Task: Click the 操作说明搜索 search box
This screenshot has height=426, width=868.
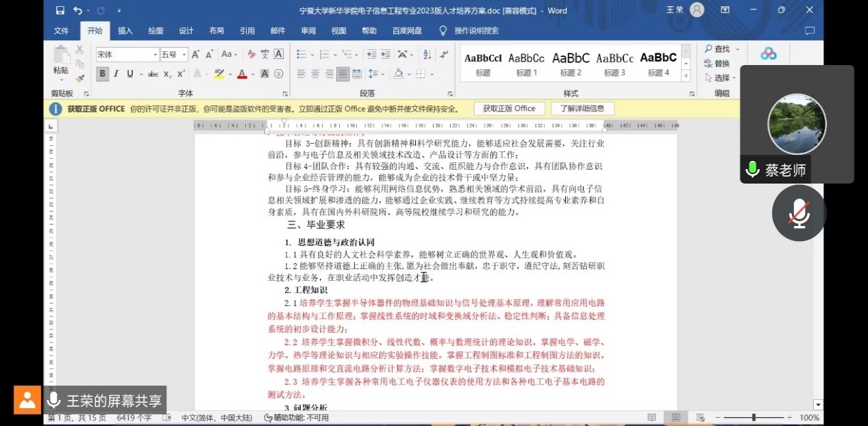Action: 476,31
